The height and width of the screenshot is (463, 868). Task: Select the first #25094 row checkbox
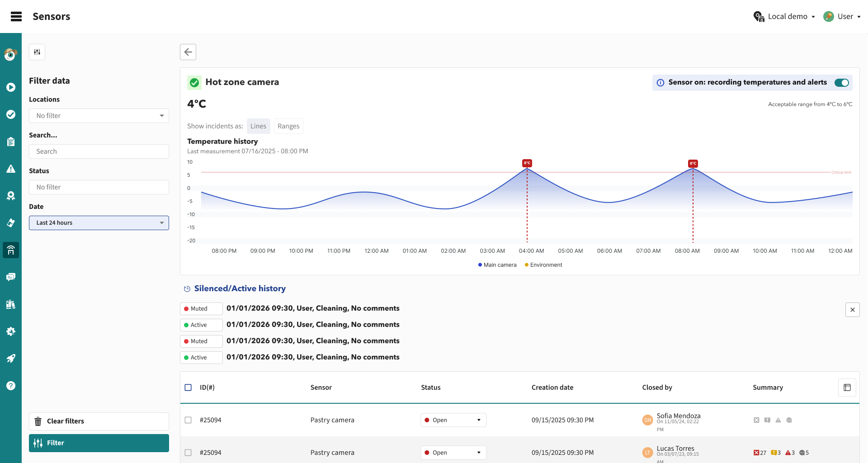click(188, 420)
